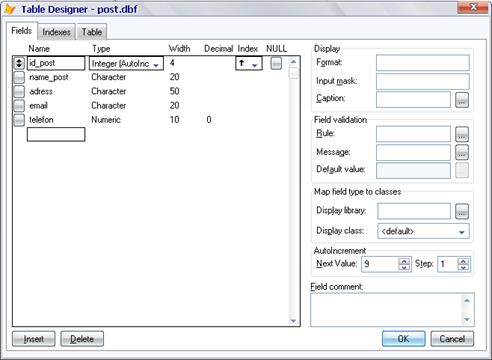Image resolution: width=492 pixels, height=360 pixels.
Task: Switch to the Table tab
Action: coord(92,32)
